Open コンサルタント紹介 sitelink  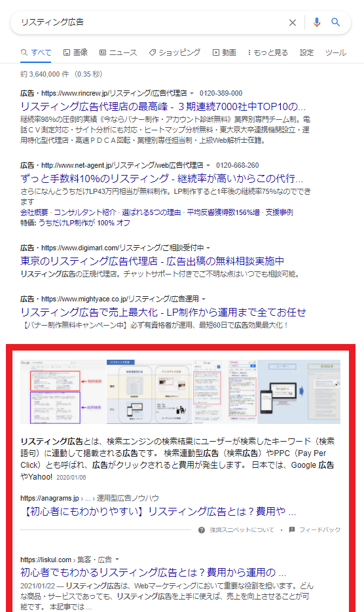coord(84,212)
